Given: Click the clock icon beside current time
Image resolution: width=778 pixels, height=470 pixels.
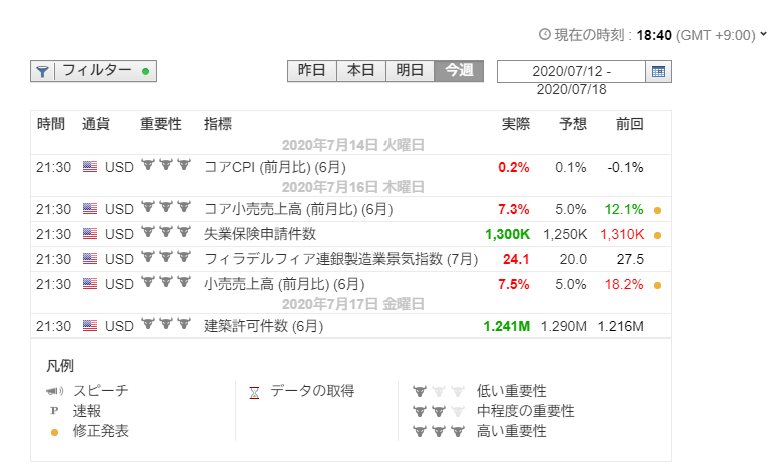Looking at the screenshot, I should [545, 34].
